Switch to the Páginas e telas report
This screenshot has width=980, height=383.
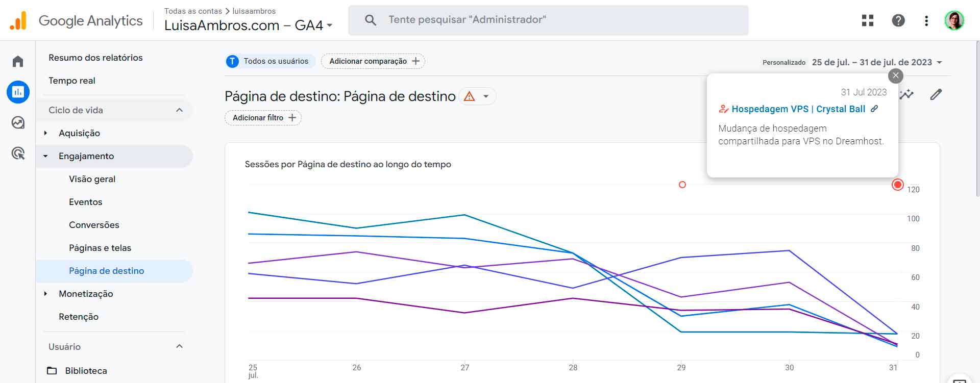pos(100,247)
